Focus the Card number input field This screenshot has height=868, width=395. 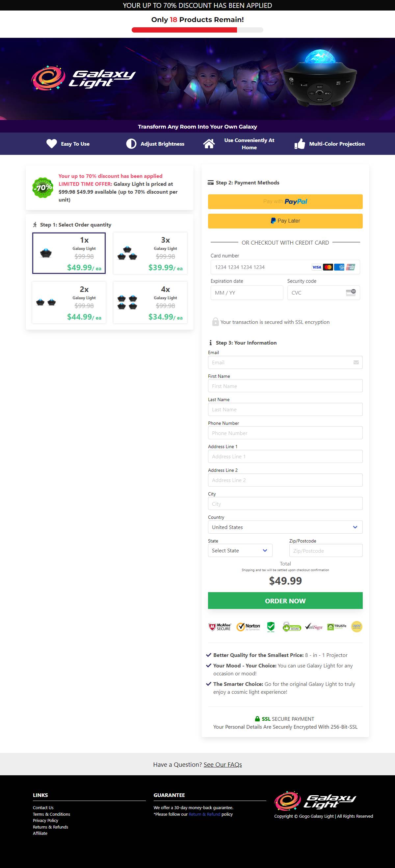coord(285,267)
